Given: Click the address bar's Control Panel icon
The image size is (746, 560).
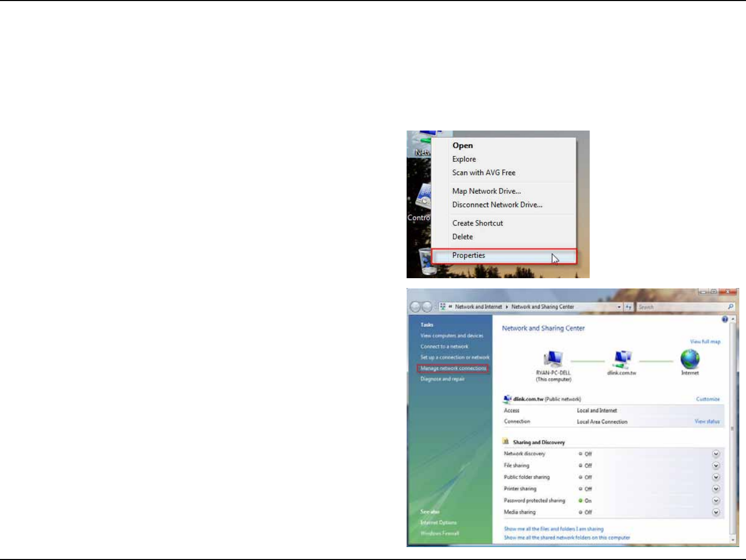Looking at the screenshot, I should point(443,307).
